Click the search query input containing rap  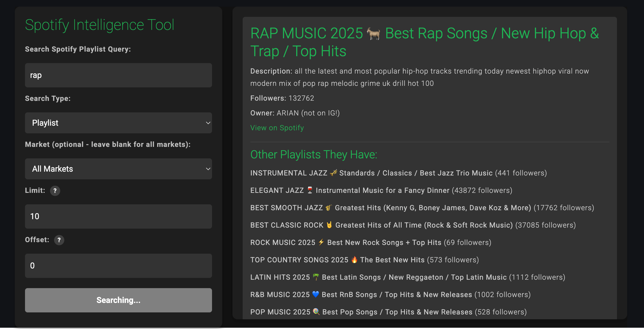pos(118,75)
